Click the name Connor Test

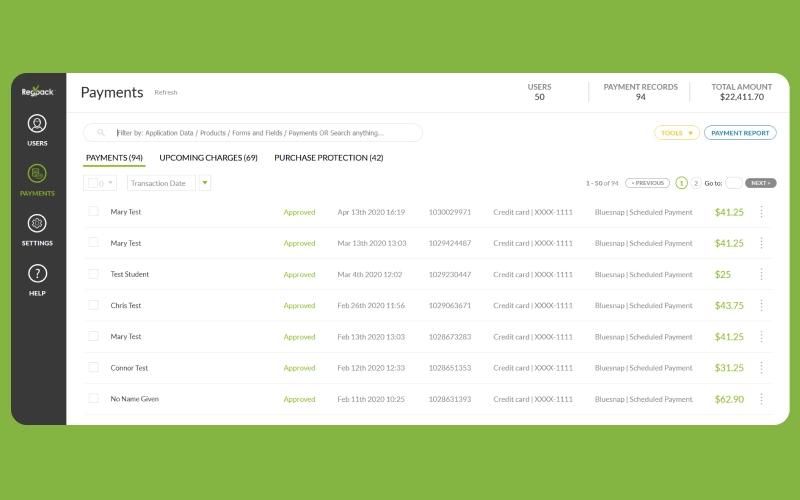click(x=129, y=367)
